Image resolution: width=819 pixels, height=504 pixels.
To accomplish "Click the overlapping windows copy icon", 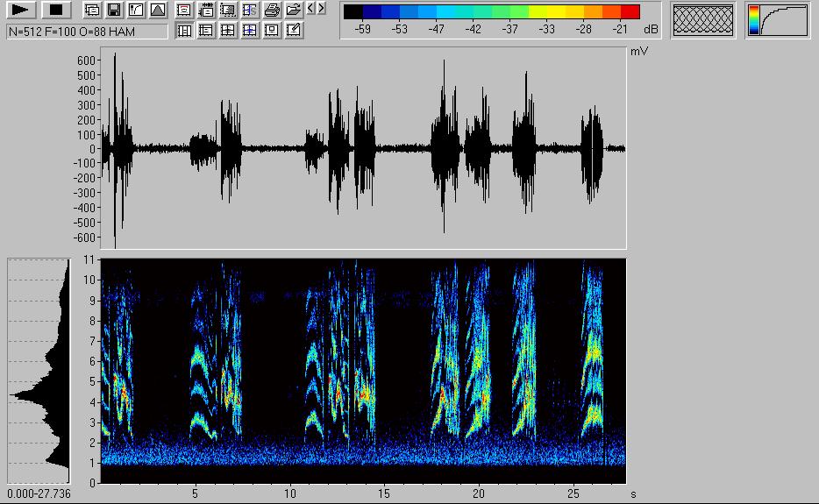I will pyautogui.click(x=91, y=11).
